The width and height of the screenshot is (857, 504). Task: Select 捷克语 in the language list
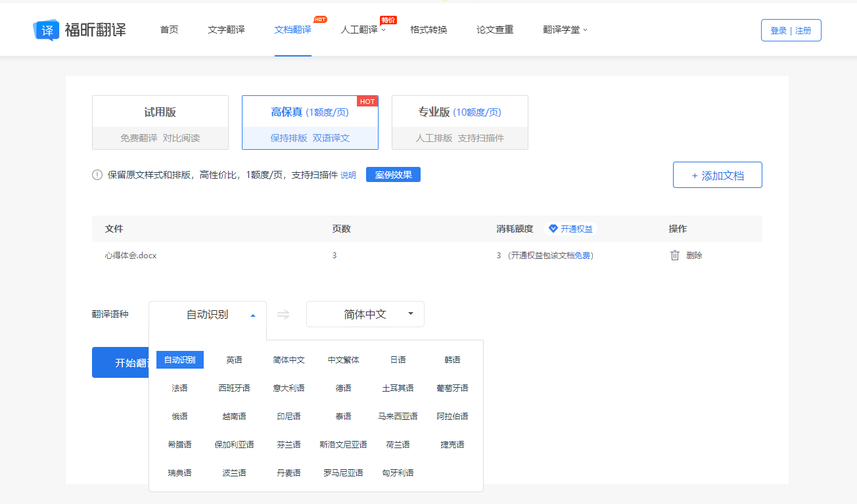point(453,445)
